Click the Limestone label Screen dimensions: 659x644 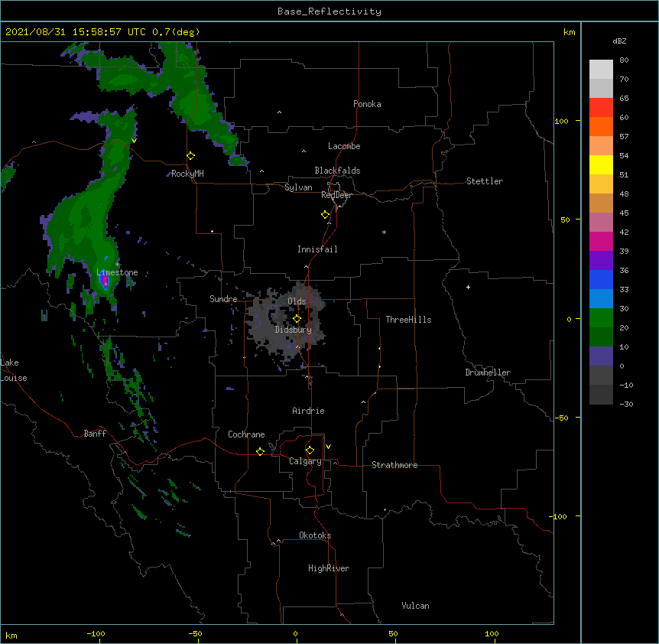pos(117,272)
